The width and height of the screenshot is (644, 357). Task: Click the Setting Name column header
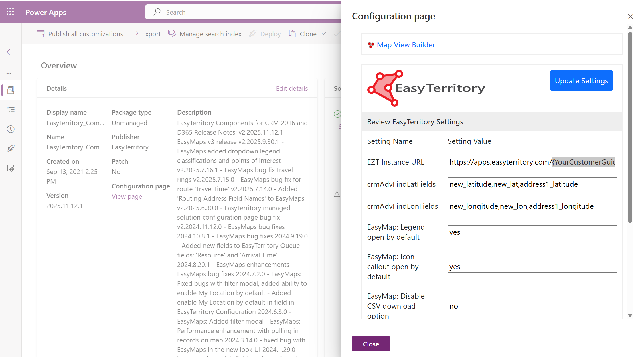(x=390, y=141)
